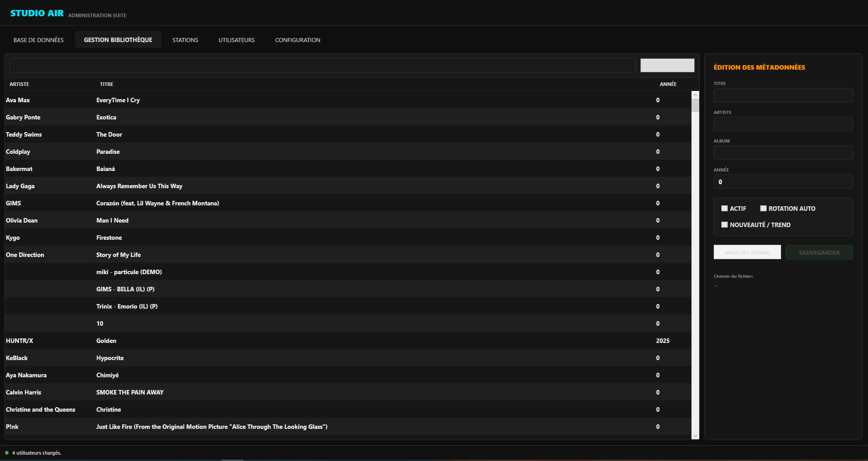Click the Album metadata field
Image resolution: width=868 pixels, height=461 pixels.
[x=782, y=152]
